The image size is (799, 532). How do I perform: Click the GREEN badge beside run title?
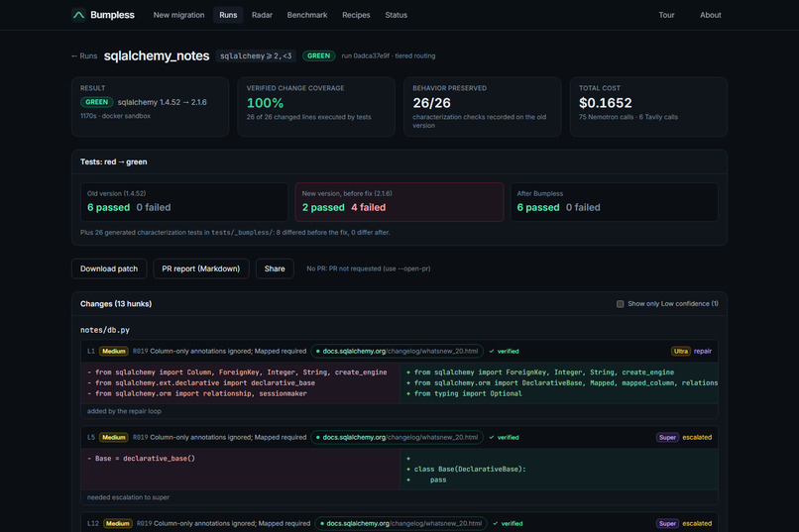[x=318, y=56]
